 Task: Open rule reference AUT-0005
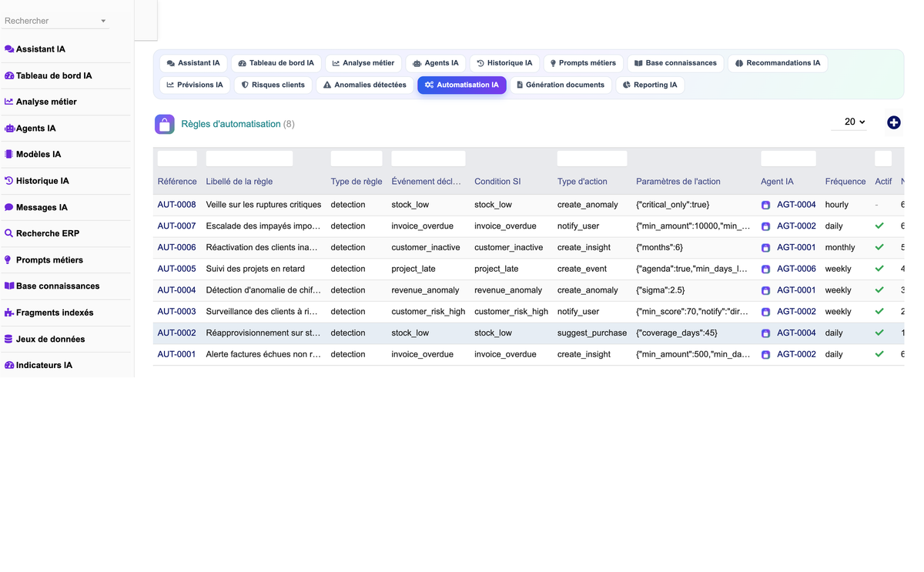[176, 269]
